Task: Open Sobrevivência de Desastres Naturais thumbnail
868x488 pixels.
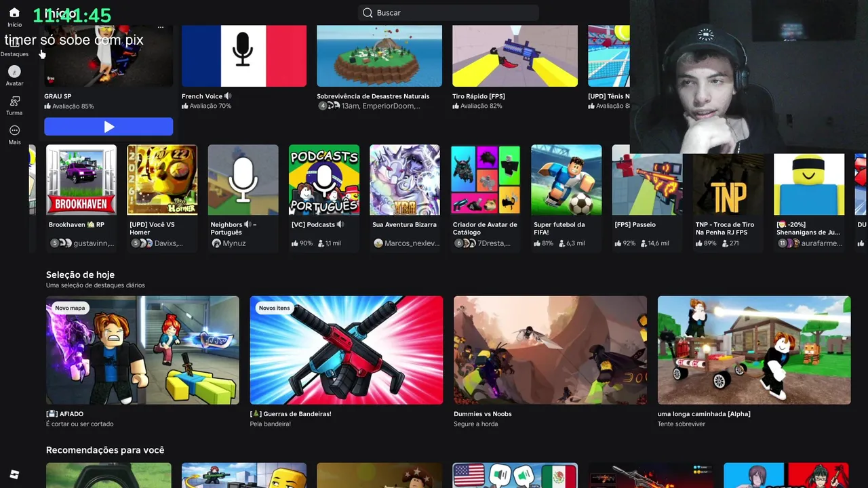Action: coord(380,56)
